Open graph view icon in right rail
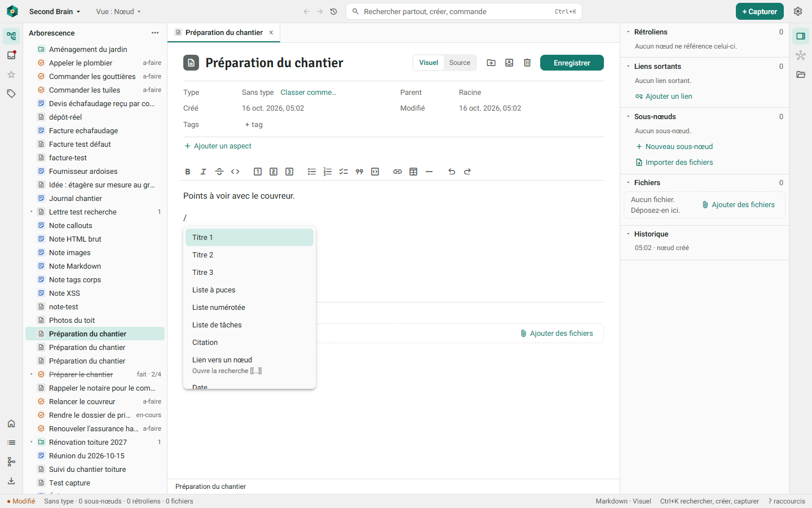Screen dimensions: 812x508 point(801,55)
